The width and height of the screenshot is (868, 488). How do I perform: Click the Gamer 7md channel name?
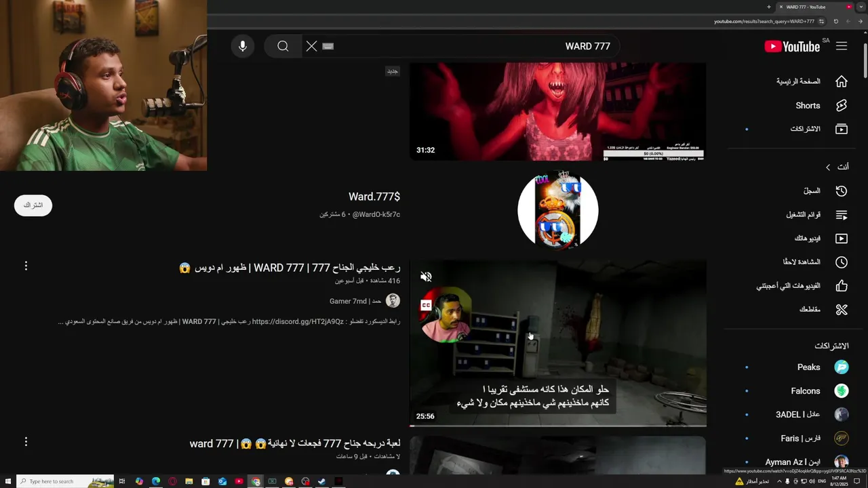[356, 301]
